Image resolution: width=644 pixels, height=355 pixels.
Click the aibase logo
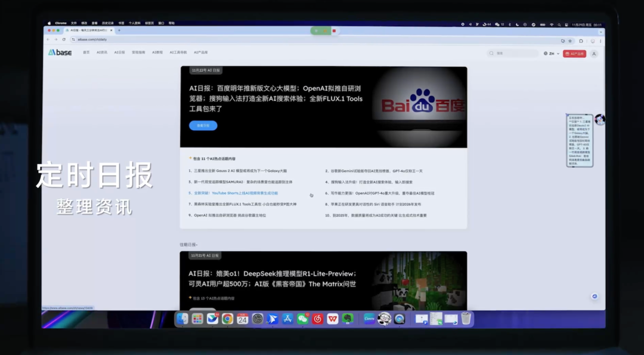click(x=60, y=53)
